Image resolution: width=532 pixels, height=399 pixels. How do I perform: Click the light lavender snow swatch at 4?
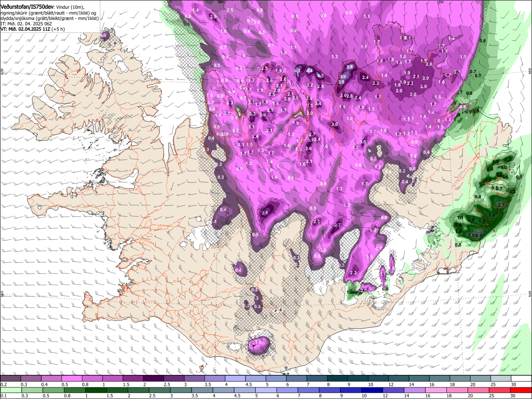(x=234, y=379)
